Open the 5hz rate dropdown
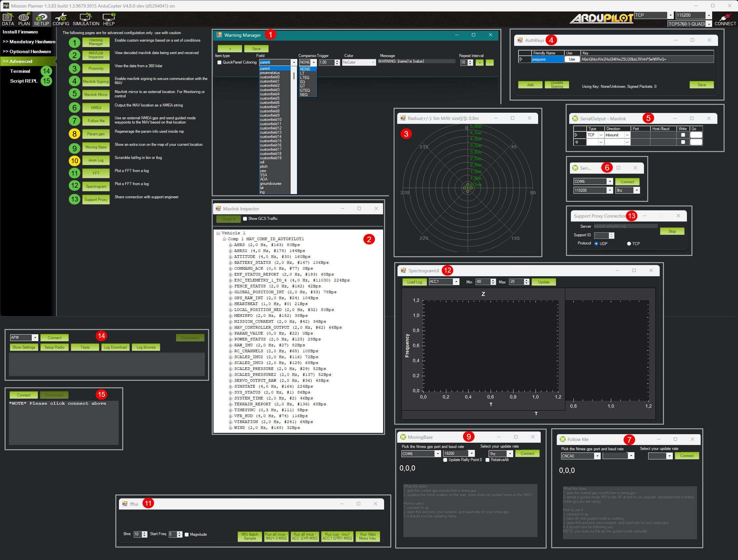This screenshot has width=738, height=560. [636, 190]
